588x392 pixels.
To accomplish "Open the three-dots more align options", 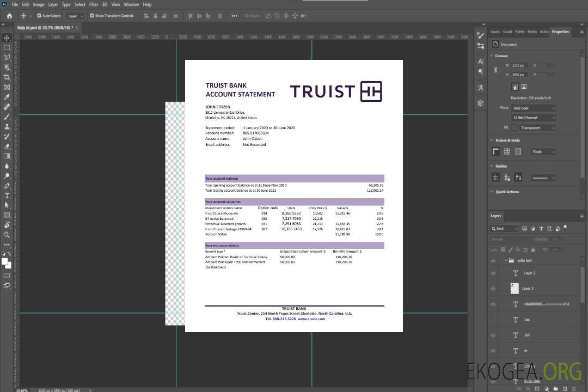I will click(234, 16).
